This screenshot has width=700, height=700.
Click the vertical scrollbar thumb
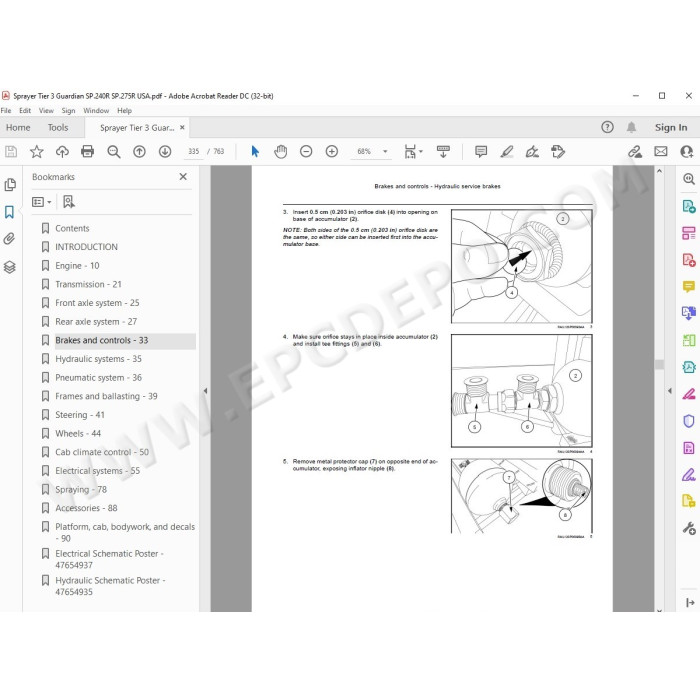tap(659, 364)
